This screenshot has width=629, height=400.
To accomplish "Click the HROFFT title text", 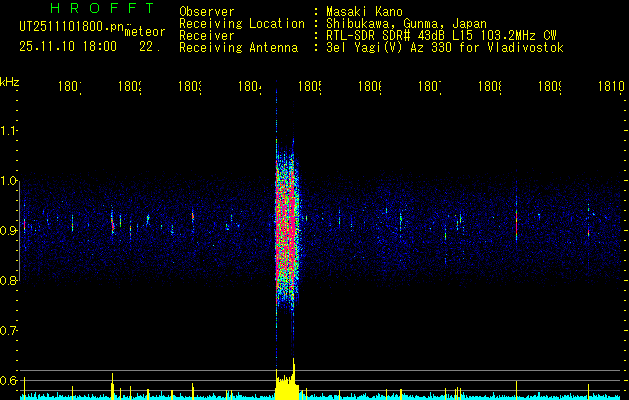I will tap(102, 8).
